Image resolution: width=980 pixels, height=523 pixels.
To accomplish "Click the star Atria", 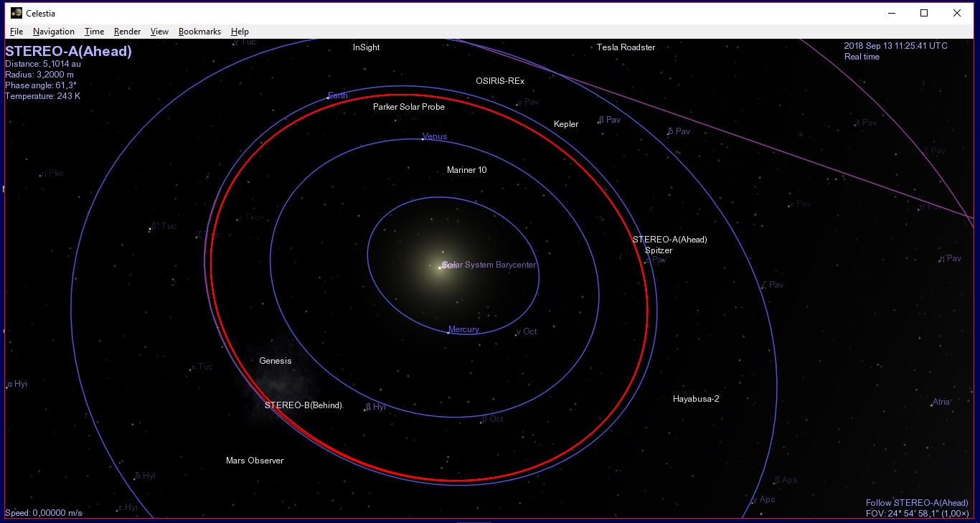I will point(941,402).
